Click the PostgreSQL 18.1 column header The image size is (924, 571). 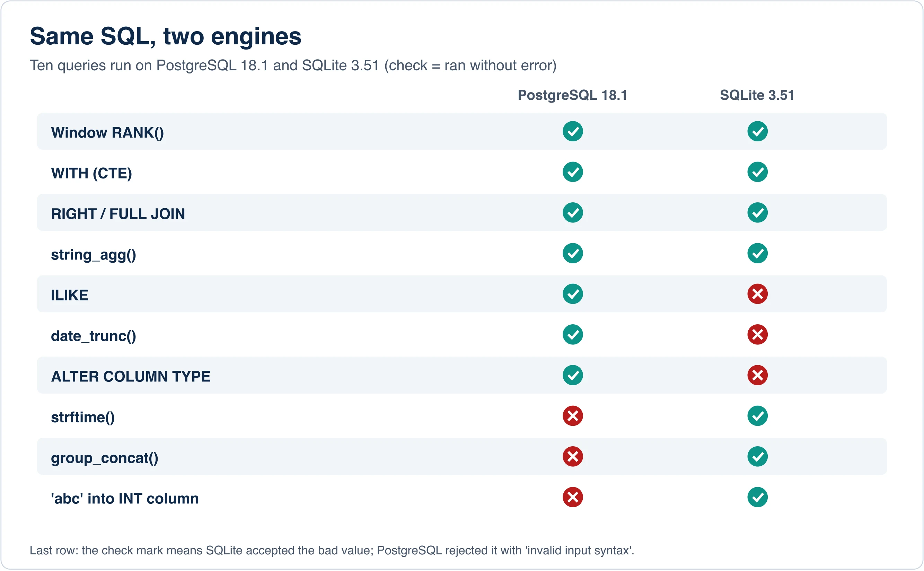point(572,95)
